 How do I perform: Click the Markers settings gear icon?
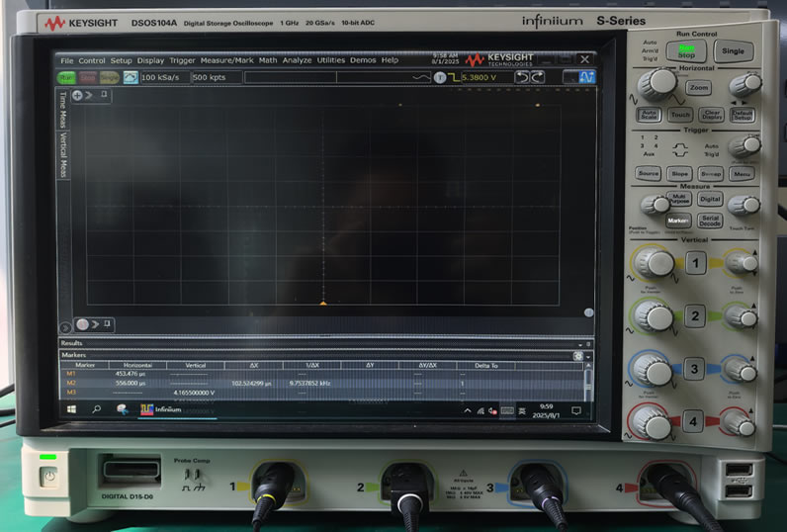pos(577,355)
